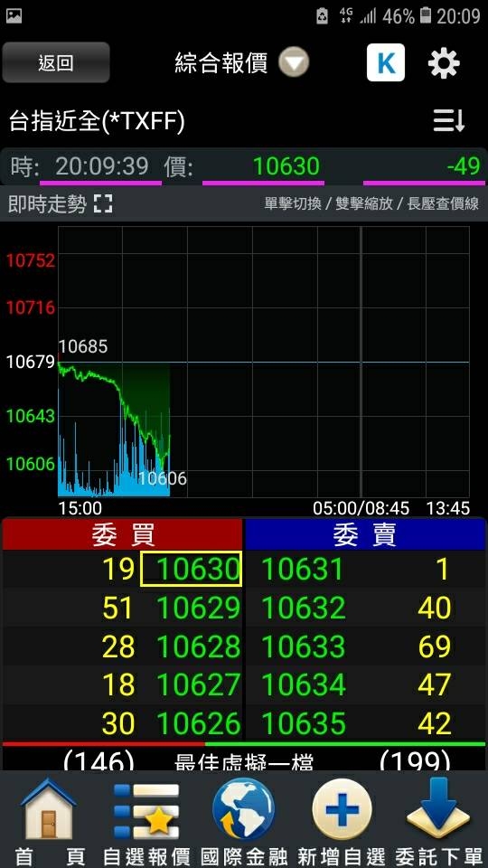Tap the 委賣 ask column header
The width and height of the screenshot is (488, 868).
coord(365,534)
